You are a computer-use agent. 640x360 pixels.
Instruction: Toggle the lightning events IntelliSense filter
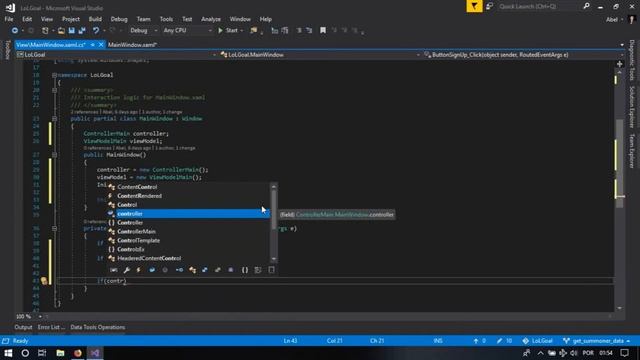(x=139, y=270)
